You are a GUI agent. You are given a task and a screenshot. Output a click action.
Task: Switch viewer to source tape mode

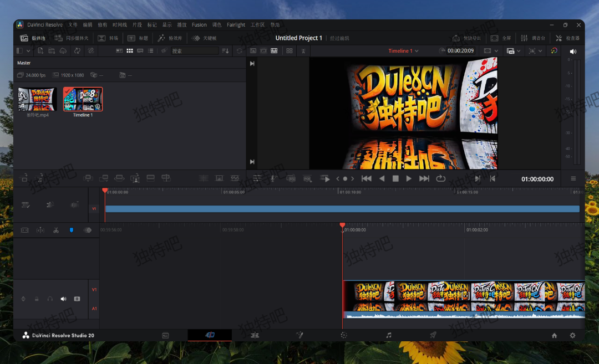tap(263, 51)
